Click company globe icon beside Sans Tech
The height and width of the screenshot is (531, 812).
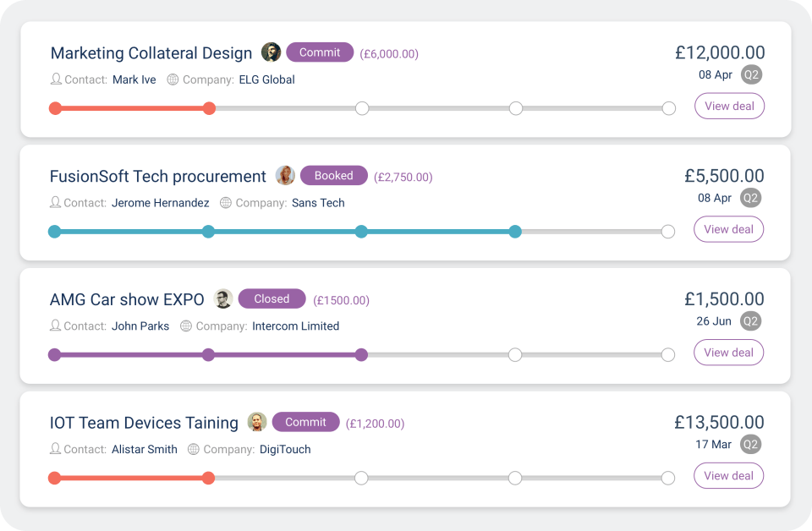click(x=225, y=203)
